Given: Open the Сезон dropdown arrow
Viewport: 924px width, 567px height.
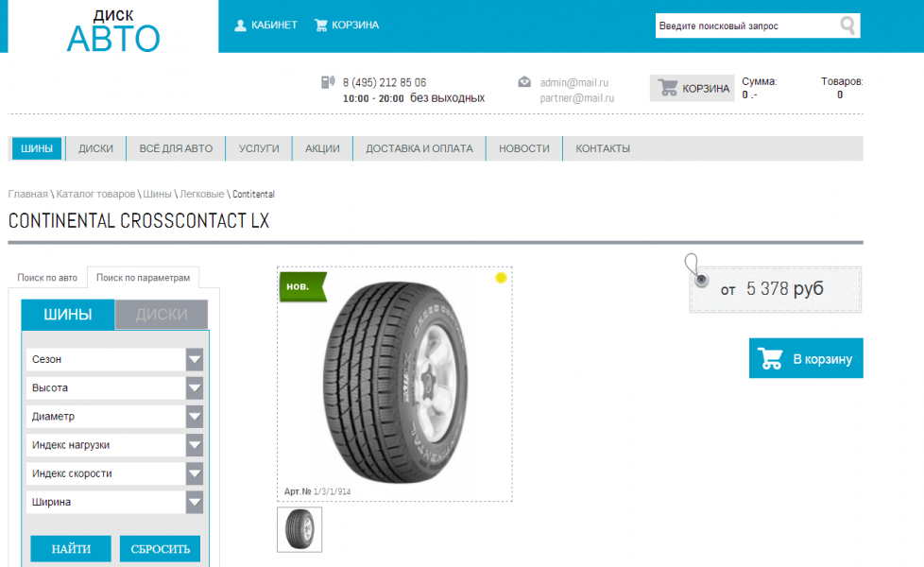Looking at the screenshot, I should (x=195, y=359).
